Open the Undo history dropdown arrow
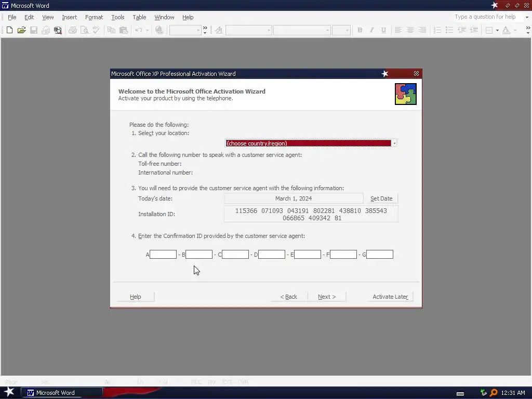The width and height of the screenshot is (532, 399). [x=147, y=30]
